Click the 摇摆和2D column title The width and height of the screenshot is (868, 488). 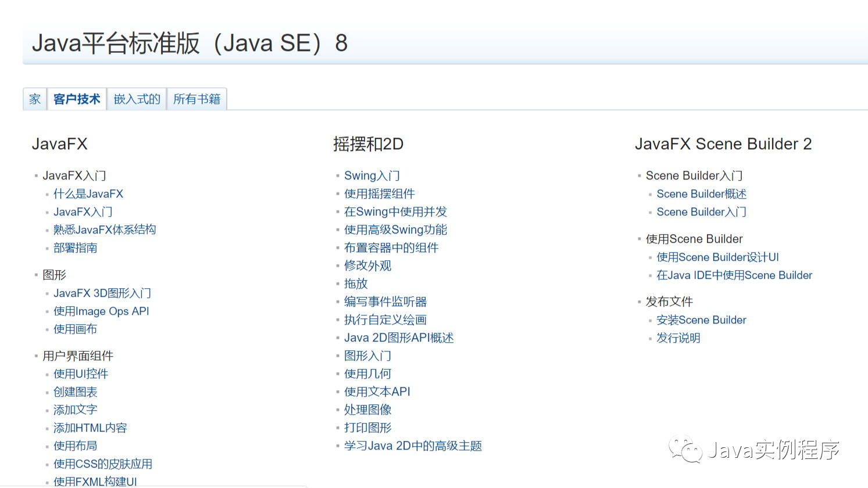tap(368, 144)
